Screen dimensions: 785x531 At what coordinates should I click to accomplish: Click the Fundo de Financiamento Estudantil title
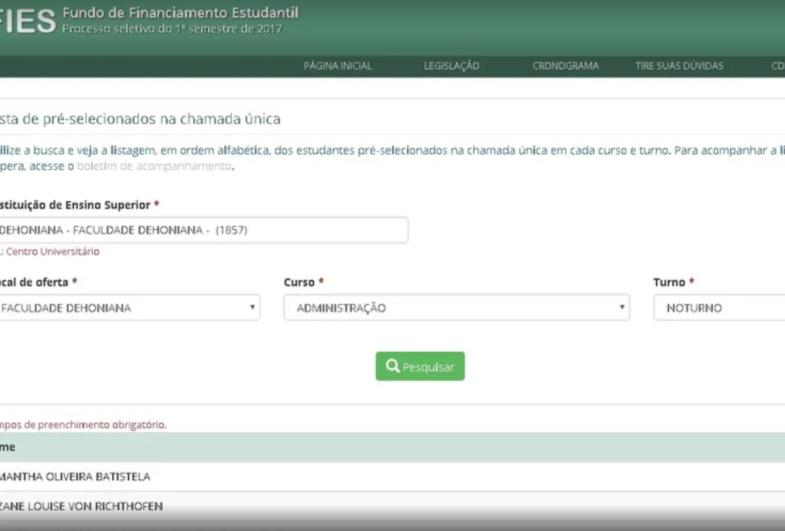tap(180, 13)
